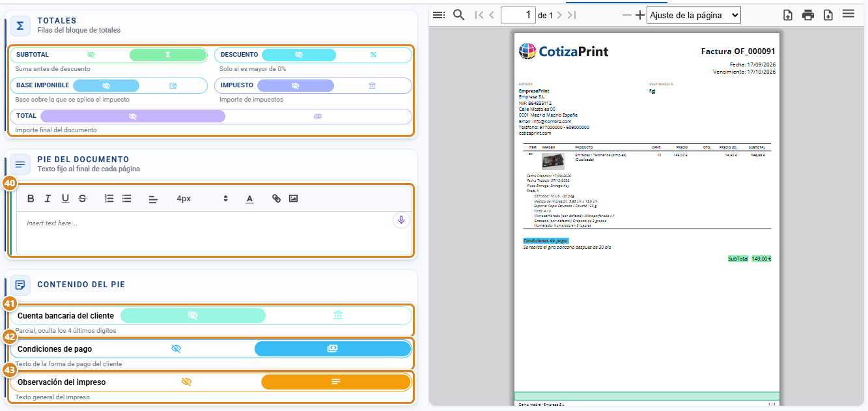Zoom out the PDF preview
Screen dimensions: 868x411
coord(627,15)
